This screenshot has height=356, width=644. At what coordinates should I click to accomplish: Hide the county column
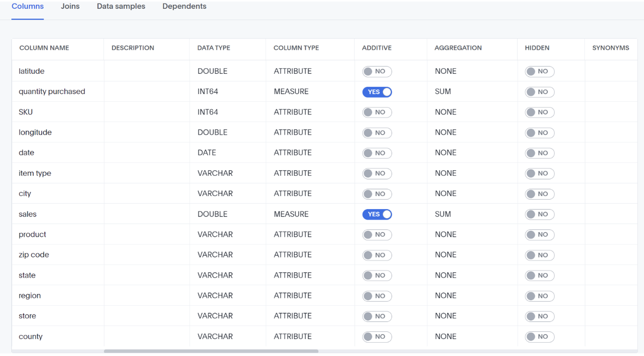point(539,337)
